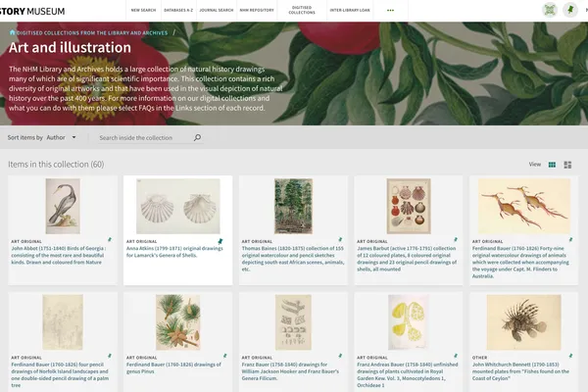588x392 pixels.
Task: Click the scallop shells pencil drawing thumbnail
Action: tap(177, 206)
